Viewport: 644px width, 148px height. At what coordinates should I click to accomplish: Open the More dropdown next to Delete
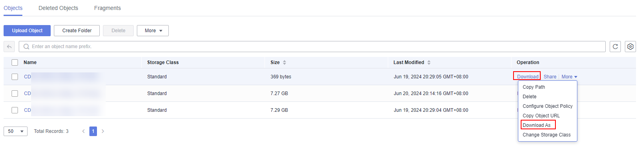[153, 31]
